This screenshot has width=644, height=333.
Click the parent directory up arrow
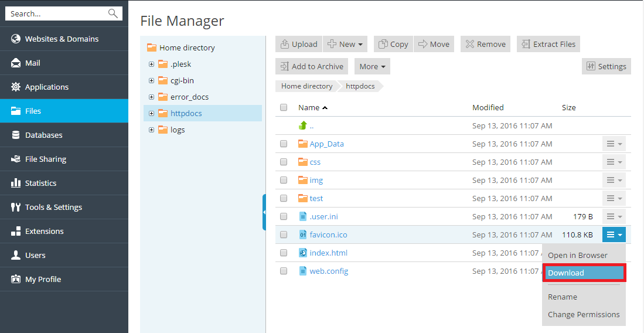(x=304, y=125)
